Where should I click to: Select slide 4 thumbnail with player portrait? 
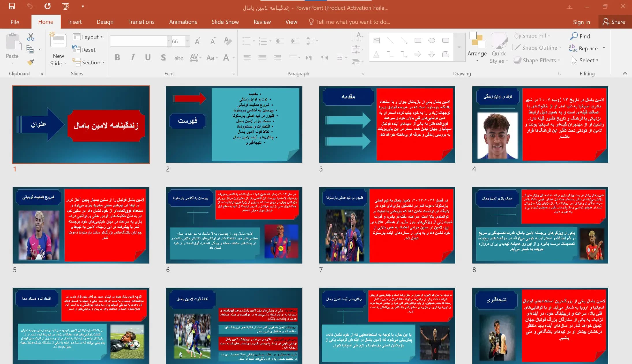[540, 124]
